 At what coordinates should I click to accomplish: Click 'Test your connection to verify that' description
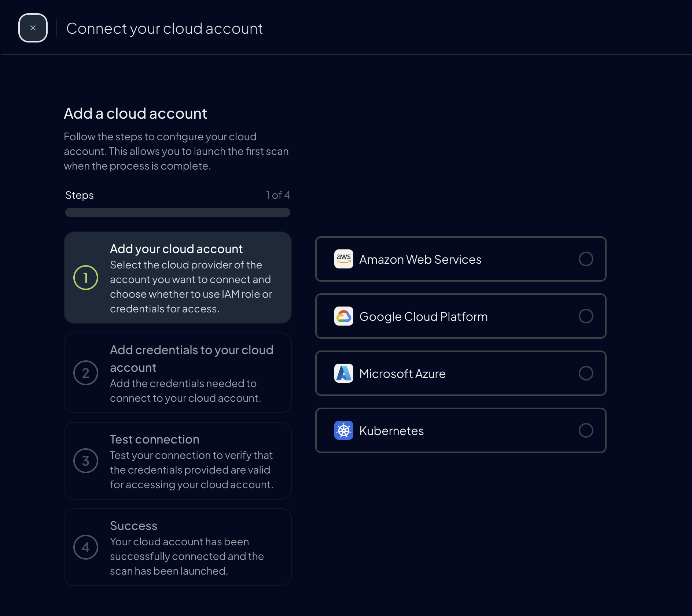(x=192, y=470)
